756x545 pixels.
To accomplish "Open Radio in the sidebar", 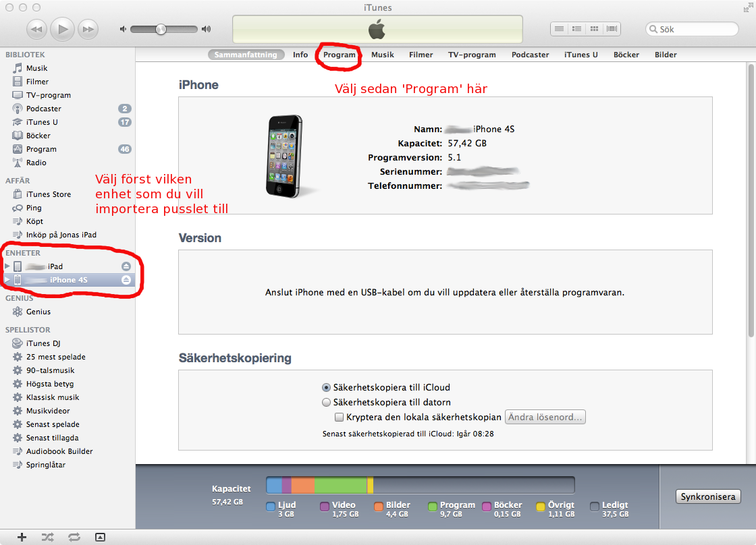I will pyautogui.click(x=67, y=163).
